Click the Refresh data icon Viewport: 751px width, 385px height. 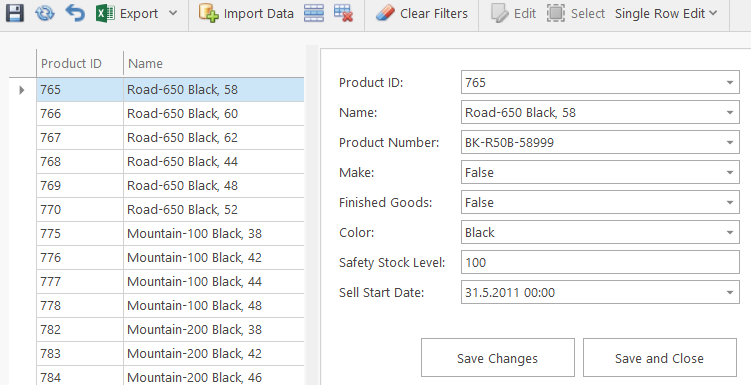pos(45,13)
